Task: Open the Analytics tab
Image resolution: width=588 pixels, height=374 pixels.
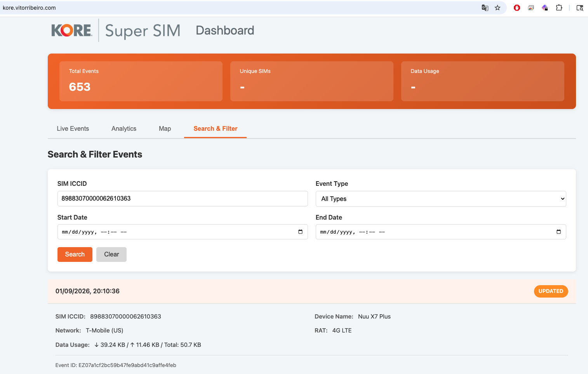Action: coord(124,128)
